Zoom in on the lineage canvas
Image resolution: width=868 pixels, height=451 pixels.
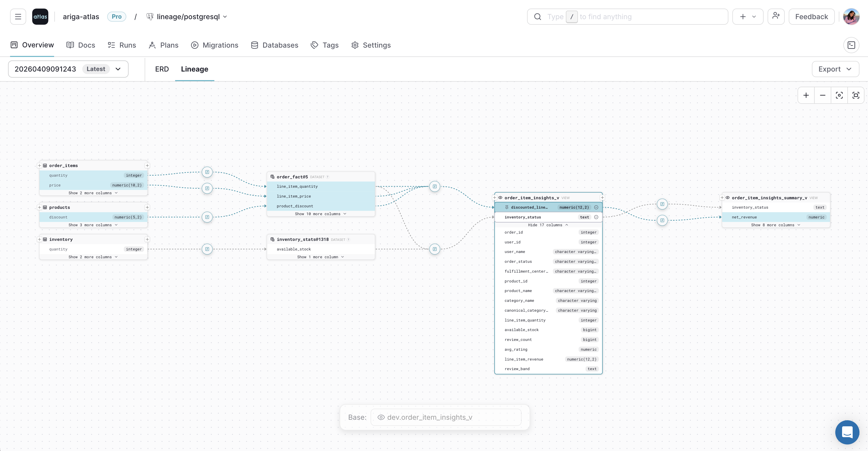(806, 95)
